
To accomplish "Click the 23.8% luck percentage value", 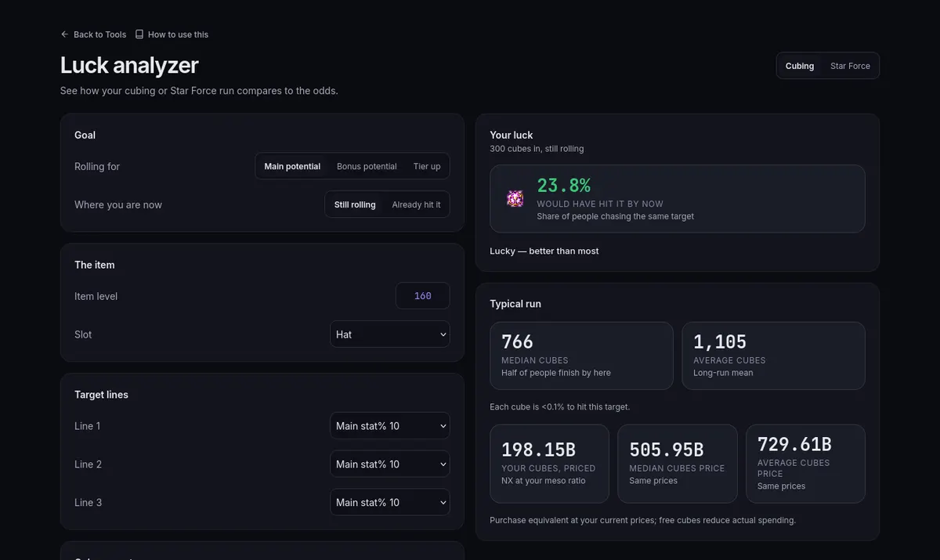I will coord(564,186).
